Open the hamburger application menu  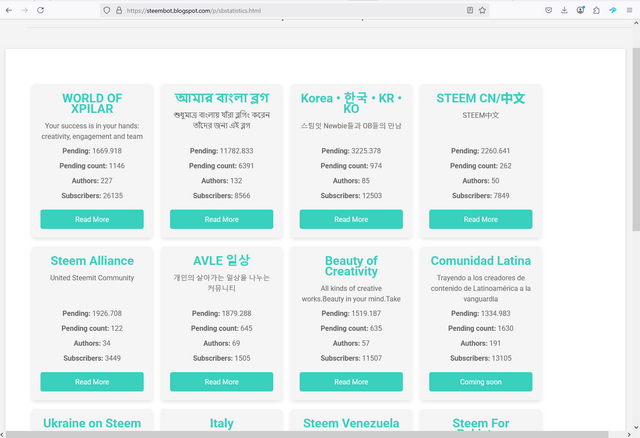(x=629, y=10)
